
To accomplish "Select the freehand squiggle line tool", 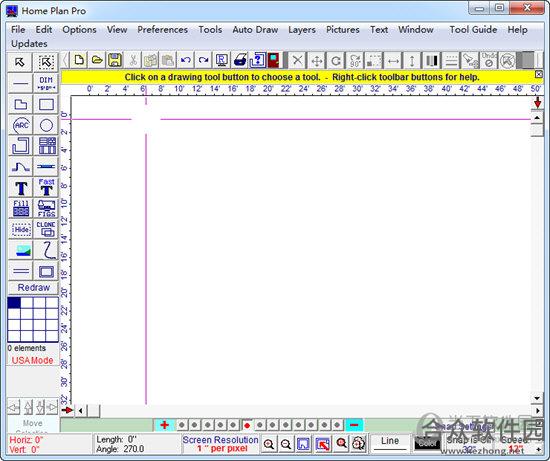I will [46, 250].
